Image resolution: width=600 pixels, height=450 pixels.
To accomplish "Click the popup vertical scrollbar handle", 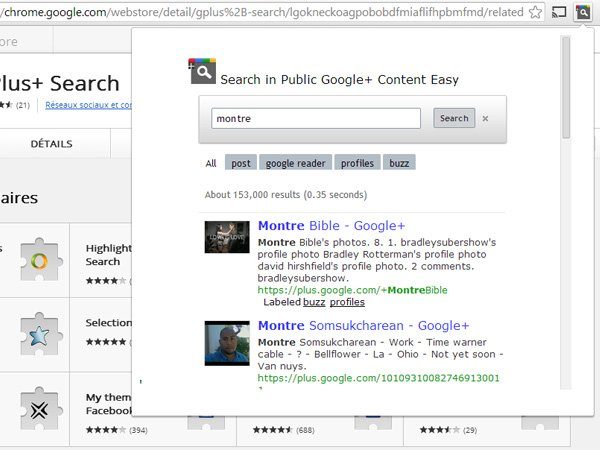I will click(x=566, y=87).
